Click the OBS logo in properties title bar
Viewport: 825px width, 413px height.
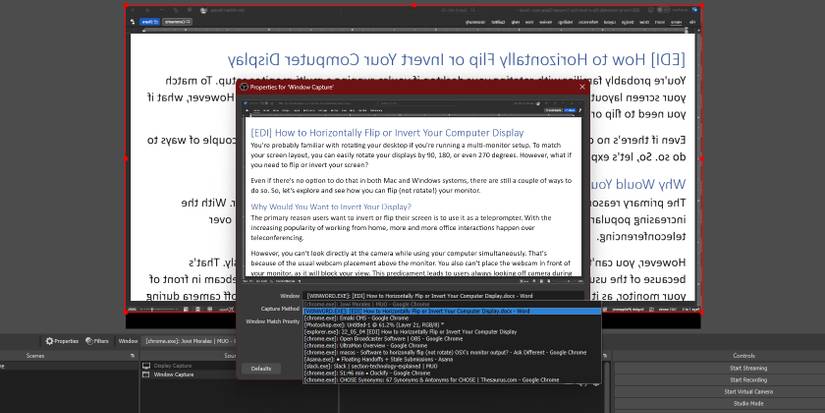coord(244,87)
